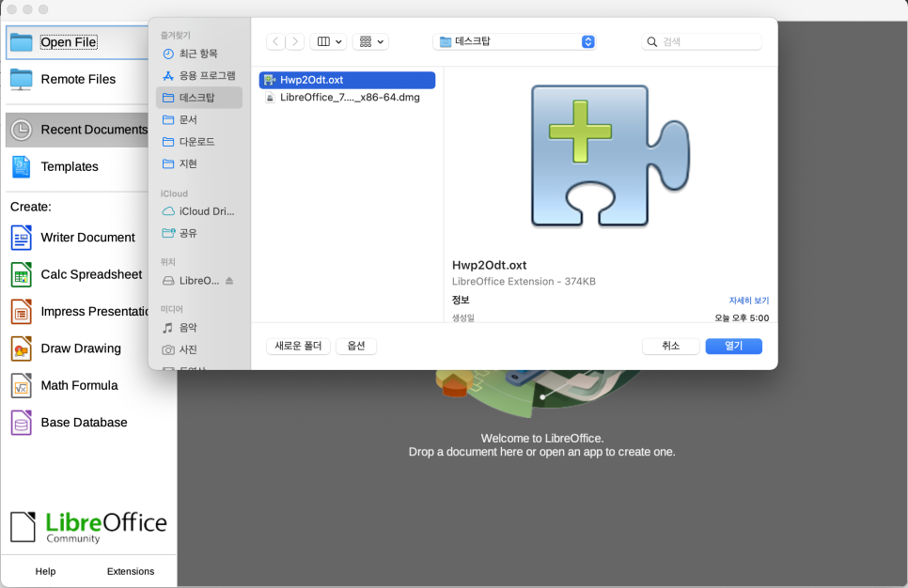Image resolution: width=908 pixels, height=588 pixels.
Task: Click the Math Formula icon
Action: pyautogui.click(x=22, y=386)
